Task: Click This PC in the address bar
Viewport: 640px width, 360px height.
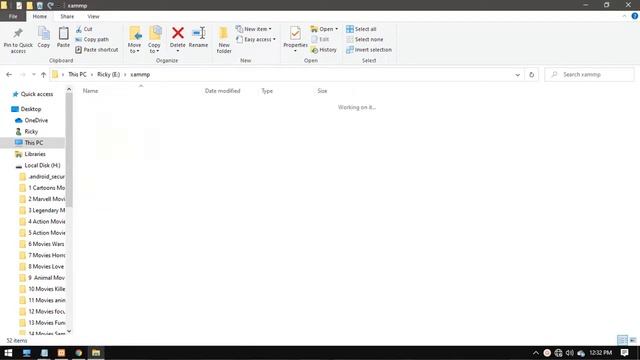Action: pyautogui.click(x=77, y=74)
